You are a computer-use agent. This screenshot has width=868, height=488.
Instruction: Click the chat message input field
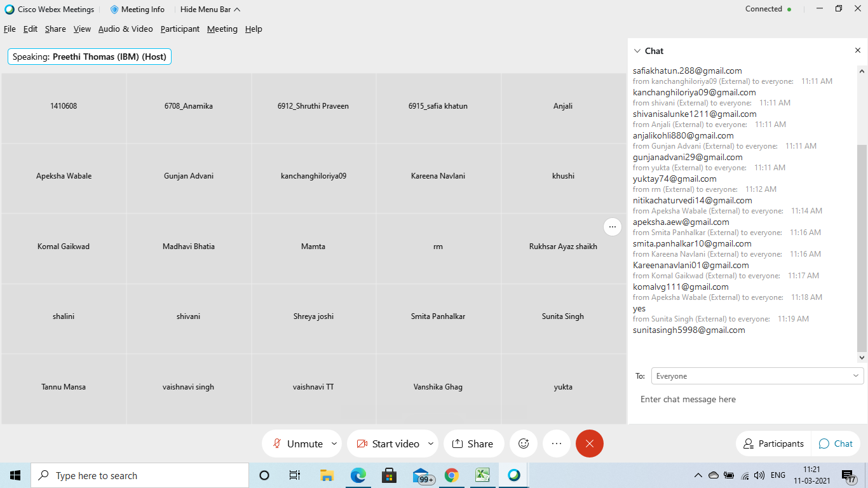(x=747, y=400)
